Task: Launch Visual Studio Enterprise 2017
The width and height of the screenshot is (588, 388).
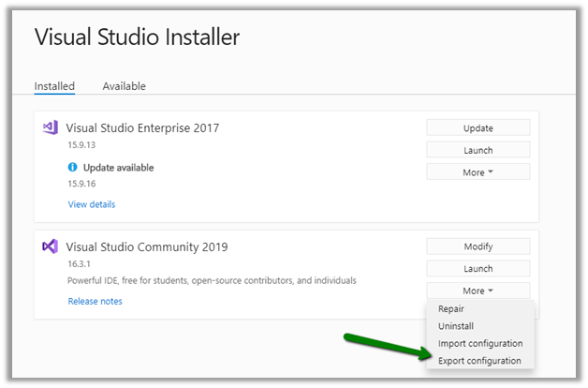Action: [478, 150]
